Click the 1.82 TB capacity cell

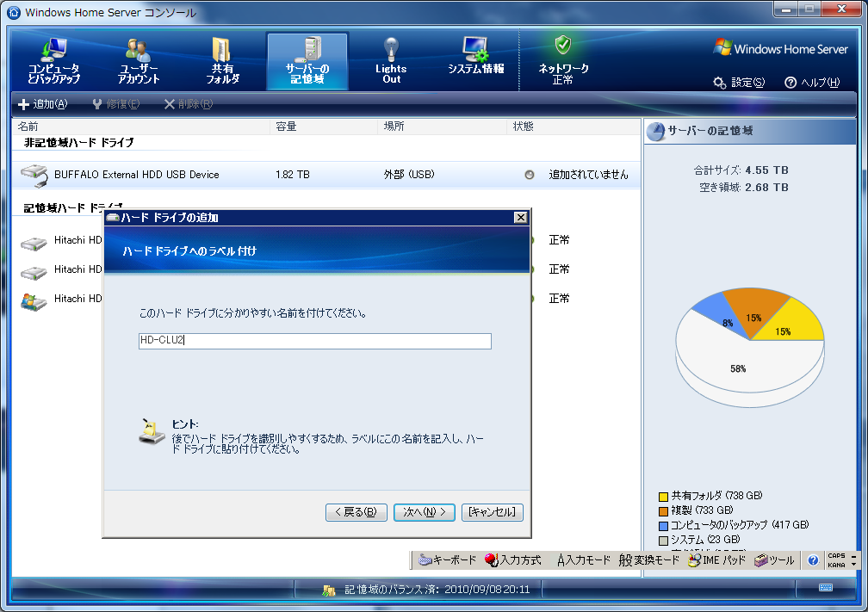(x=292, y=175)
